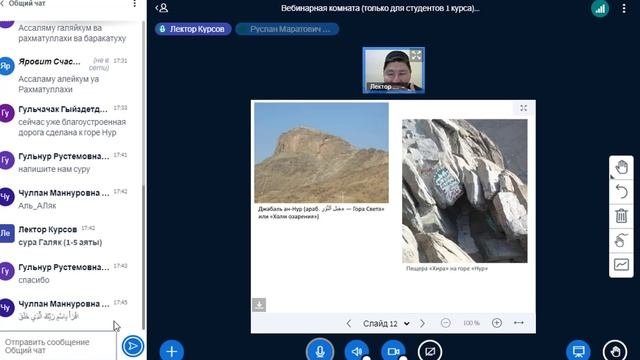Delete all annotations with trash icon
This screenshot has width=640, height=360.
621,216
